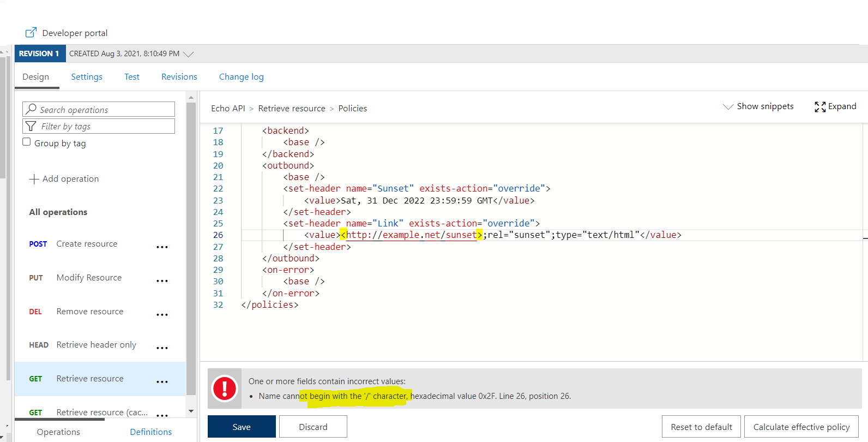The width and height of the screenshot is (868, 442).
Task: Select All operations
Action: [x=58, y=212]
